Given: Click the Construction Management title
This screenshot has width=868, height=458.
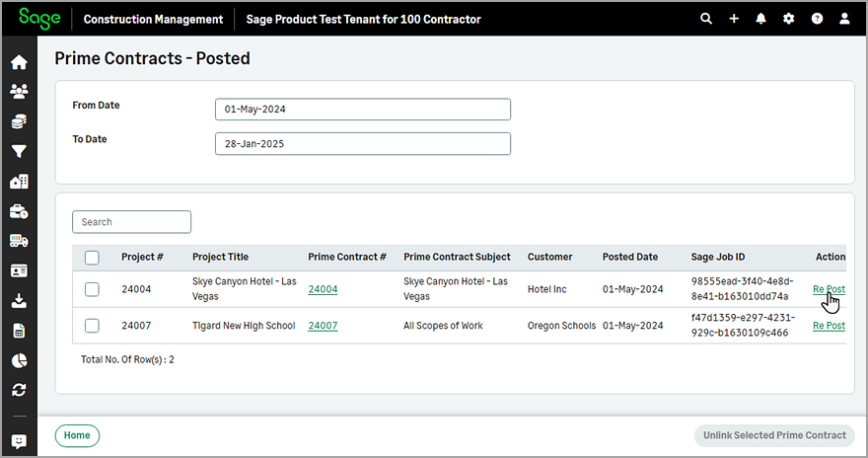Looking at the screenshot, I should [153, 19].
